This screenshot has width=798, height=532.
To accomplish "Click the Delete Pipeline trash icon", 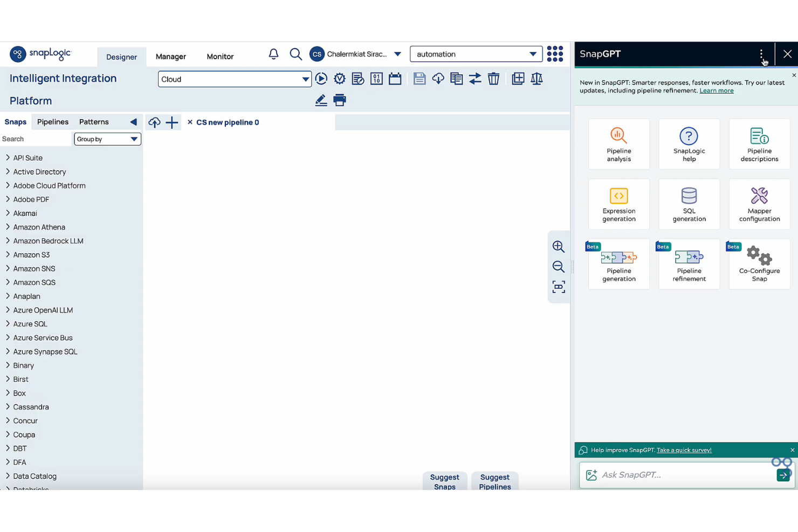I will pyautogui.click(x=493, y=79).
